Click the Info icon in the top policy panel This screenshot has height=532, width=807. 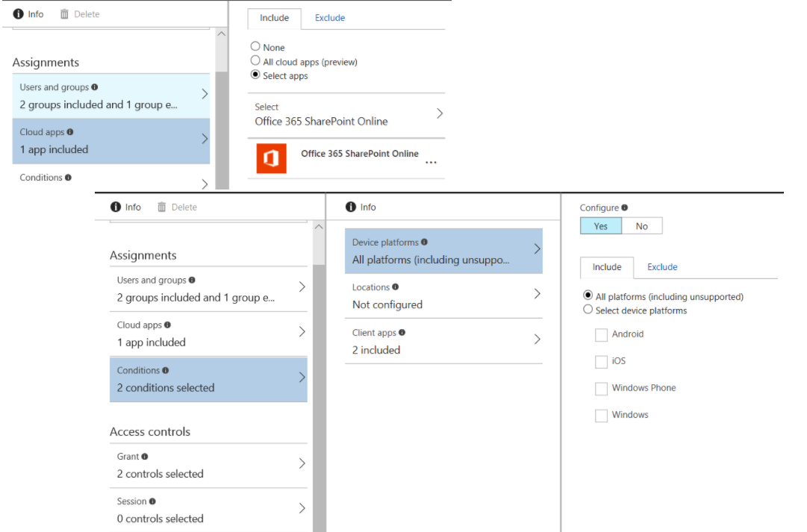coord(18,14)
